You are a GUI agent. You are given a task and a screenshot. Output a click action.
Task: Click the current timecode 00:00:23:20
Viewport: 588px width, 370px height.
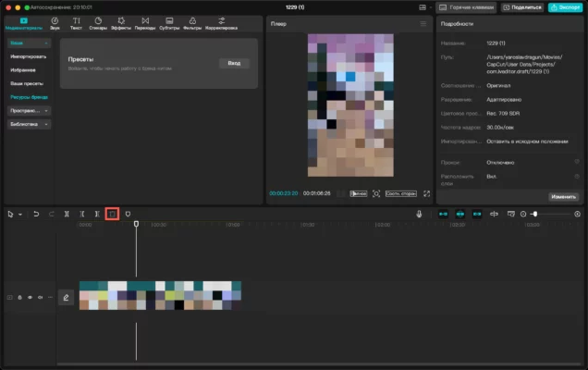[284, 193]
